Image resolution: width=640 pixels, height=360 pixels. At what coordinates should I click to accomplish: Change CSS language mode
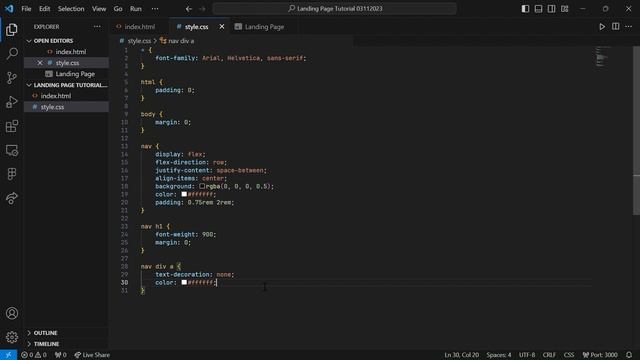569,355
